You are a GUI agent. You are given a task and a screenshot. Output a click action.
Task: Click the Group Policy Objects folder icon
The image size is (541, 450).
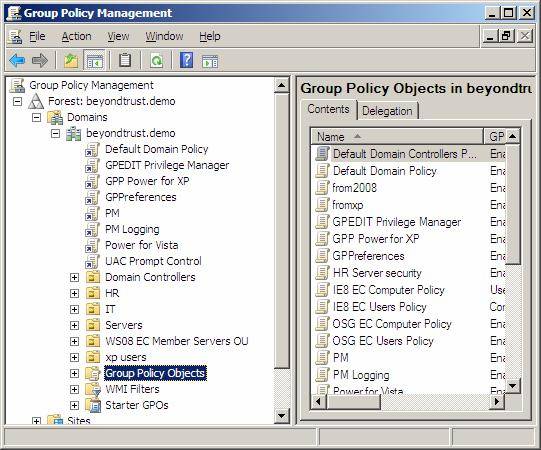pos(93,373)
